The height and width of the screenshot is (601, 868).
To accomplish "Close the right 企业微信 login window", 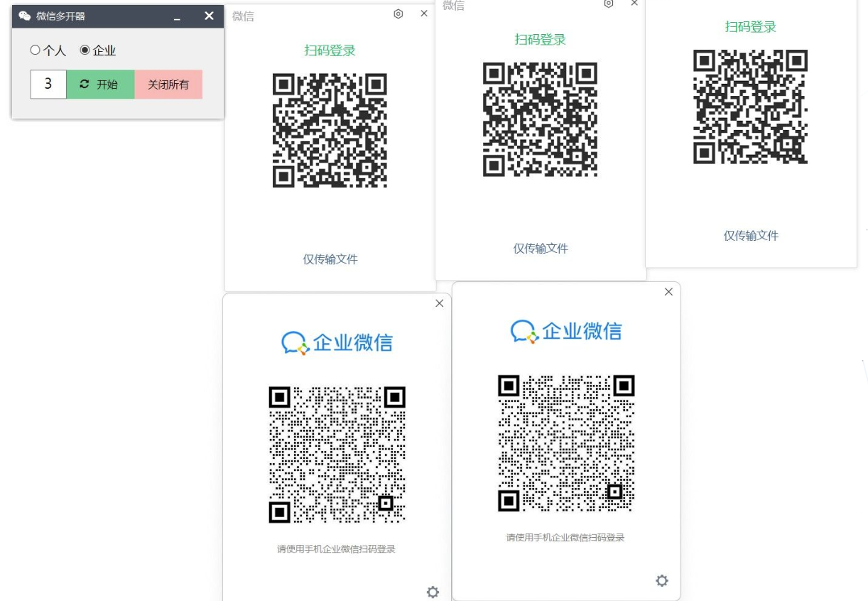I will 668,292.
